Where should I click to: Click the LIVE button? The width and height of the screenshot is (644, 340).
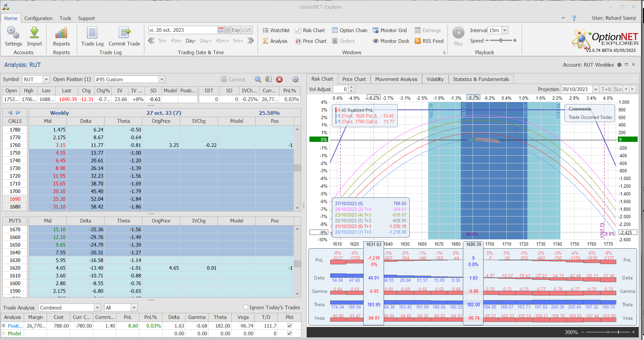tap(247, 30)
